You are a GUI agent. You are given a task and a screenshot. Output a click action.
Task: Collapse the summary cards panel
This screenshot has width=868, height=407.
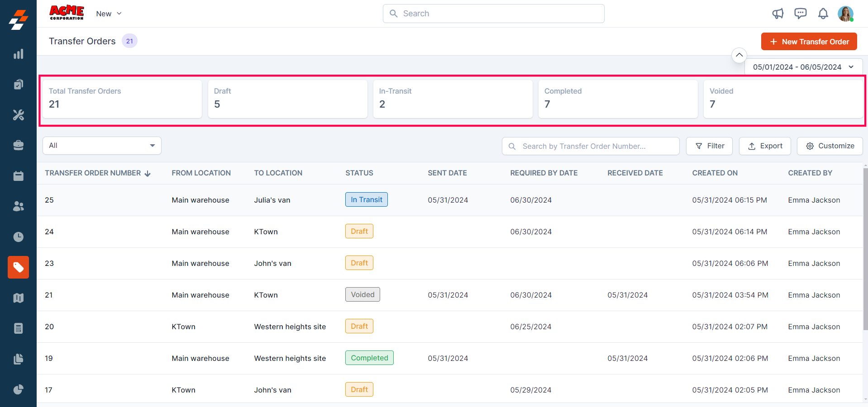739,55
